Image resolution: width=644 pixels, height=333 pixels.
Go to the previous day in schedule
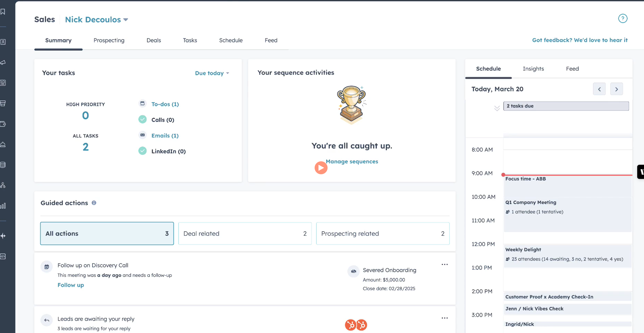[599, 89]
